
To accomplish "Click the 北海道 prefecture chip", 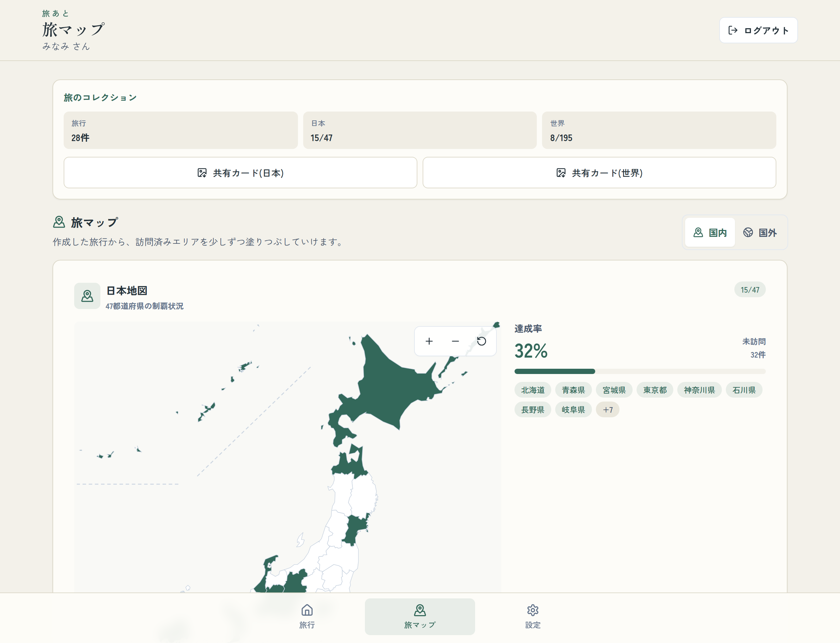I will click(533, 390).
